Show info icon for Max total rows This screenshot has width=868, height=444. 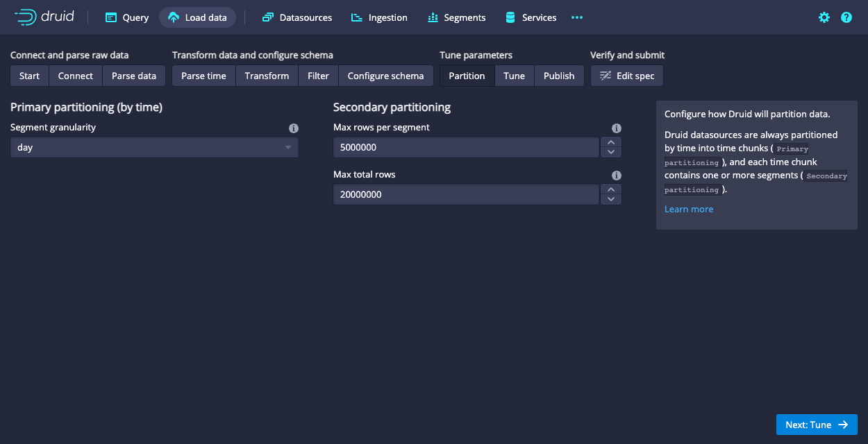616,176
